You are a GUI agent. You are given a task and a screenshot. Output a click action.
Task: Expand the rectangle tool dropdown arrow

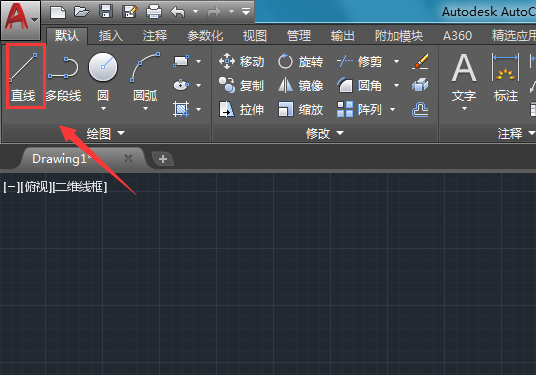(198, 62)
